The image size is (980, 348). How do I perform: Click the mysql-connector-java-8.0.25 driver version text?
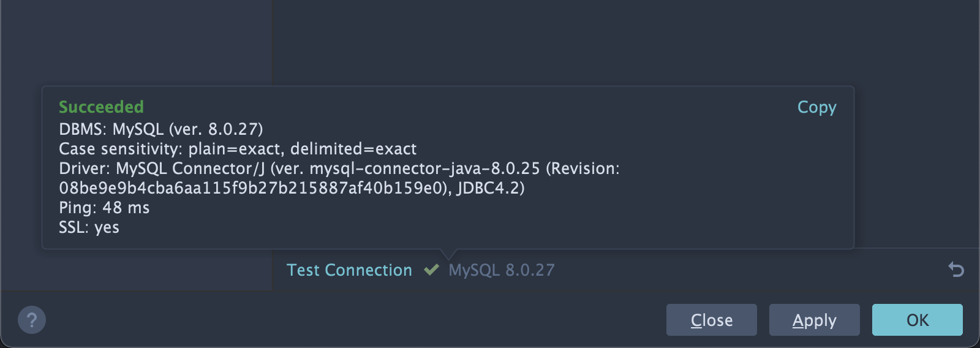click(425, 168)
